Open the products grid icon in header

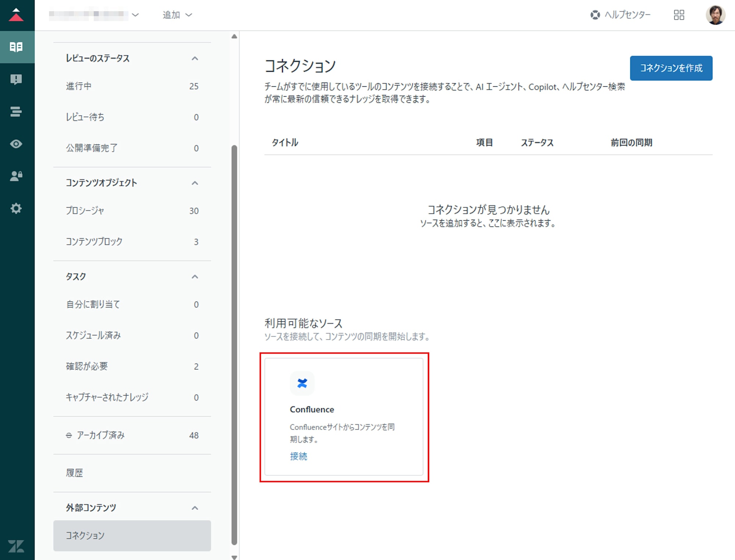(679, 15)
